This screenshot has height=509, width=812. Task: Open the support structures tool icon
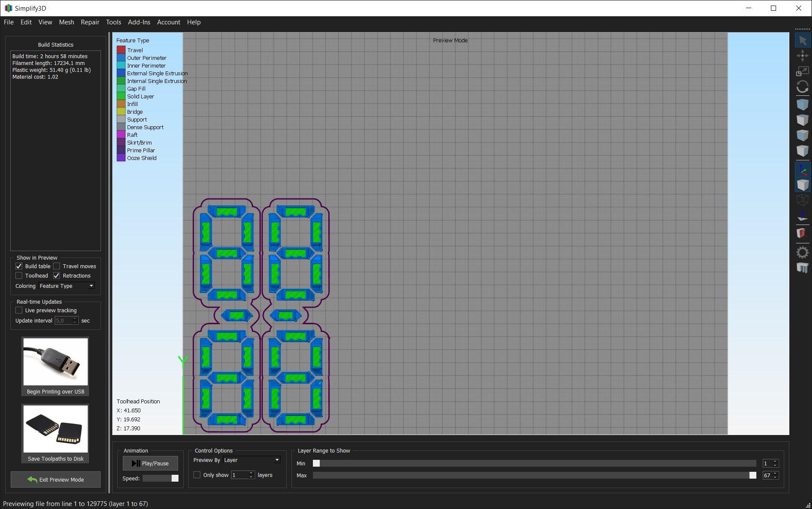(x=802, y=268)
